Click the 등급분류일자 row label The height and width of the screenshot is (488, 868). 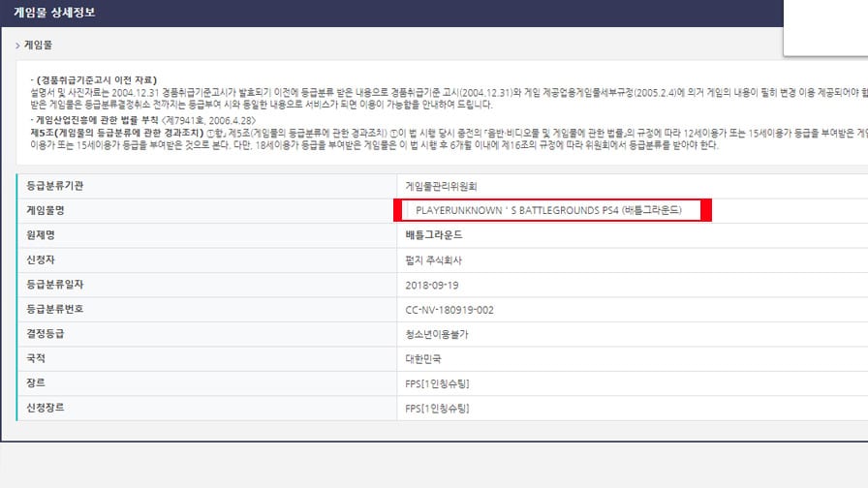coord(55,285)
